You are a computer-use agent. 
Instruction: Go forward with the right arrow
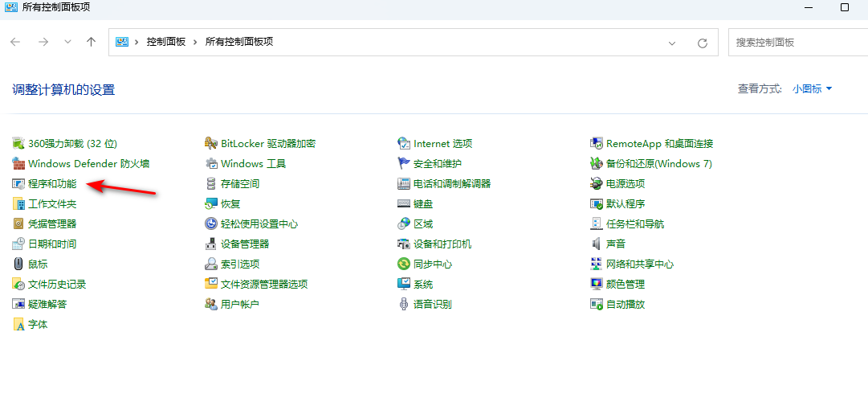[43, 42]
